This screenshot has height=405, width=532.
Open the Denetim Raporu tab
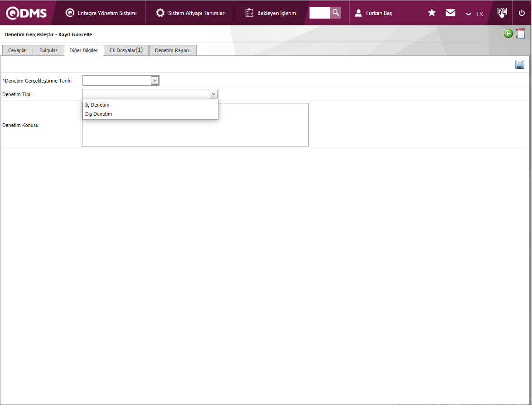pos(173,50)
